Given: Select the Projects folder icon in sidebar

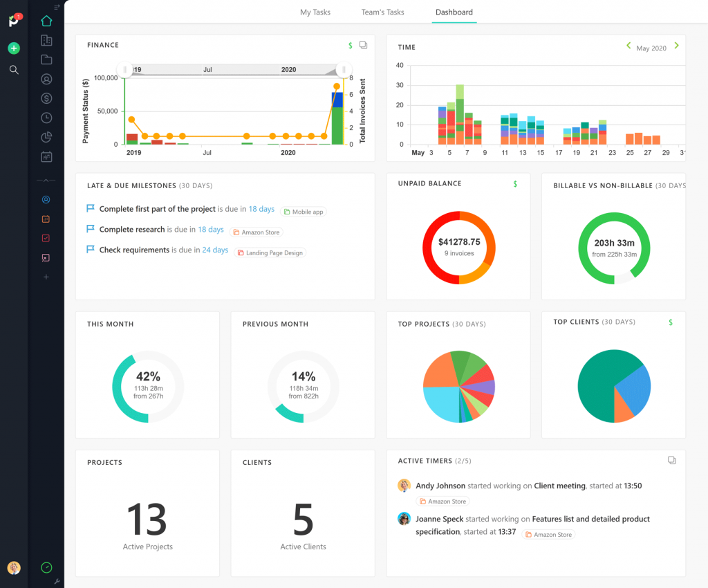Looking at the screenshot, I should pos(46,59).
